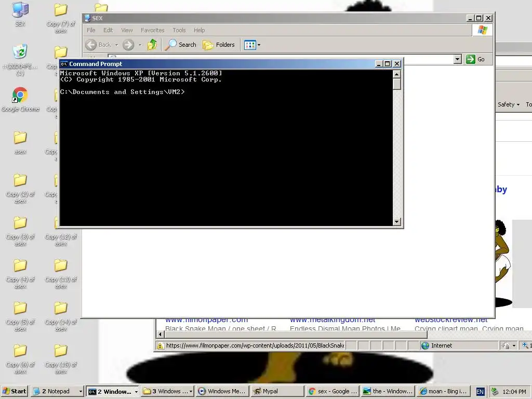
Task: Expand the Back button history dropdown
Action: point(117,45)
